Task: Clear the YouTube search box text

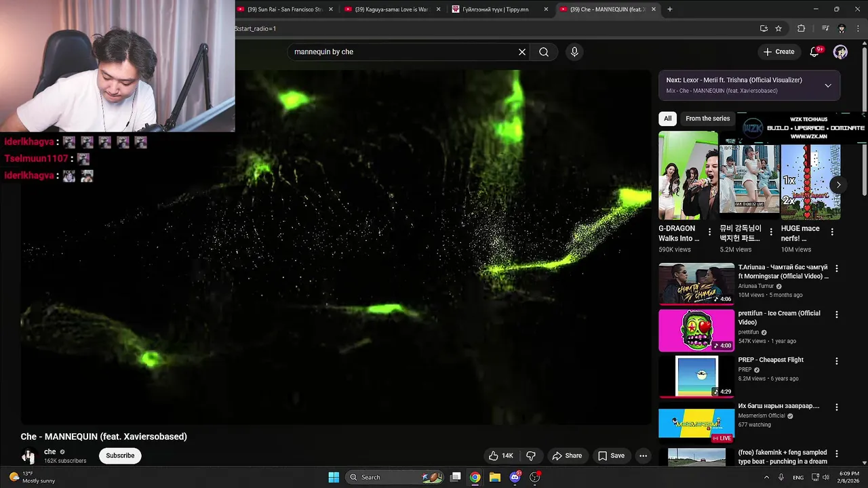Action: 522,52
